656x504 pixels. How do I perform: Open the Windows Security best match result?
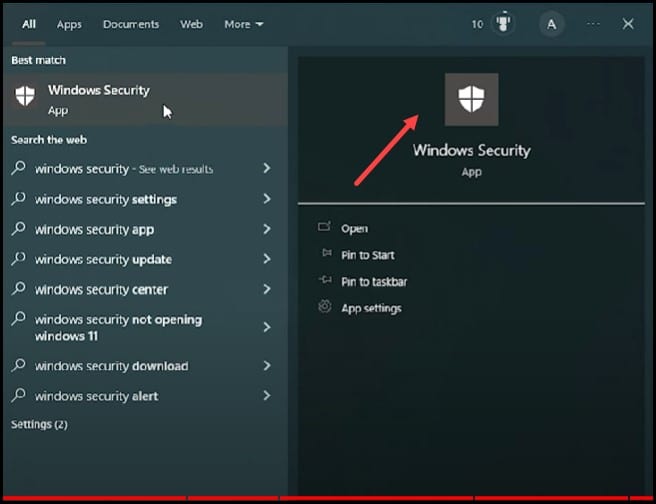(x=146, y=100)
